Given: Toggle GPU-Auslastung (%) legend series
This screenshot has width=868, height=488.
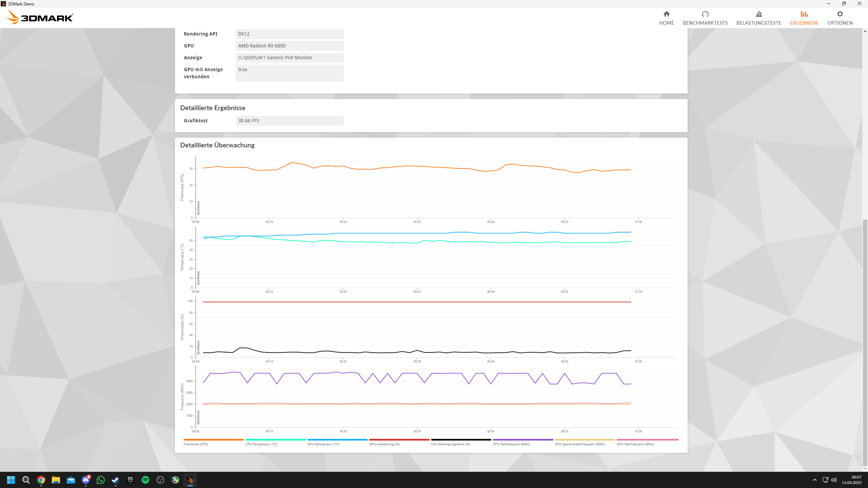Looking at the screenshot, I should pyautogui.click(x=384, y=444).
